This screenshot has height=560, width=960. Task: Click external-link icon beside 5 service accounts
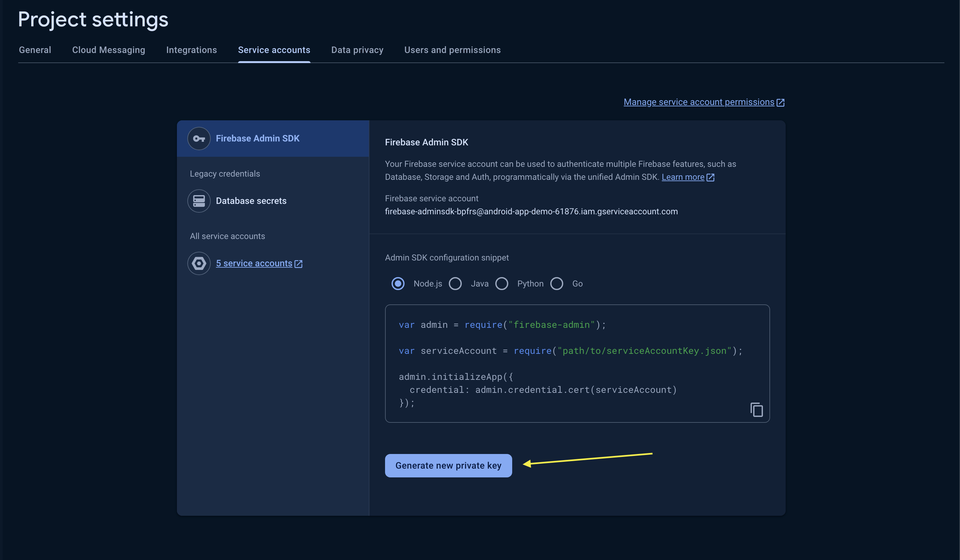(299, 264)
